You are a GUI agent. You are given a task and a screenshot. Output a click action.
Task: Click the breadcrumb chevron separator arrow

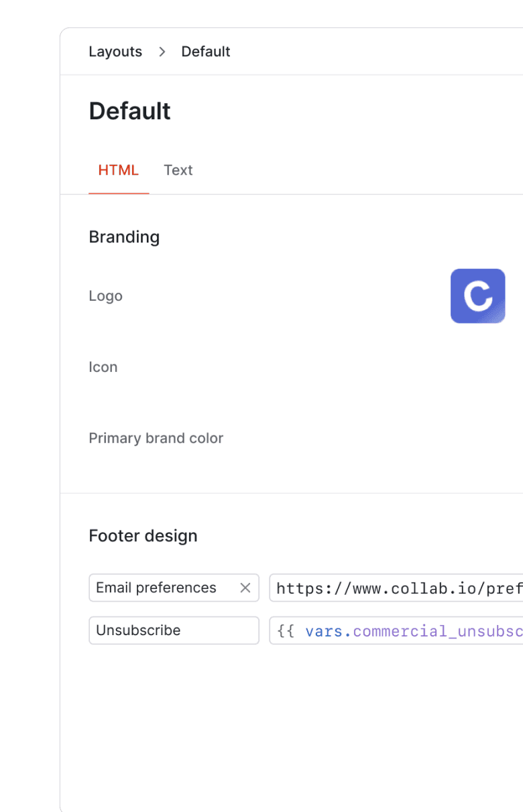(162, 52)
